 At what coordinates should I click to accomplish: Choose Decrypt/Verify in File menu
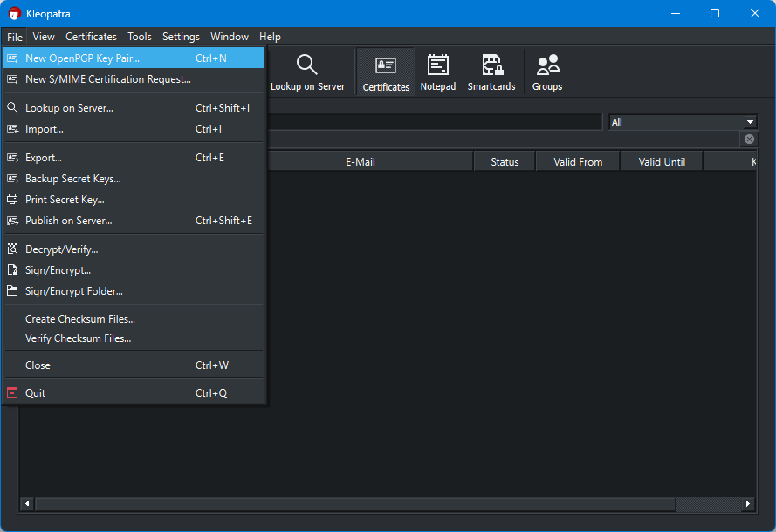[61, 249]
